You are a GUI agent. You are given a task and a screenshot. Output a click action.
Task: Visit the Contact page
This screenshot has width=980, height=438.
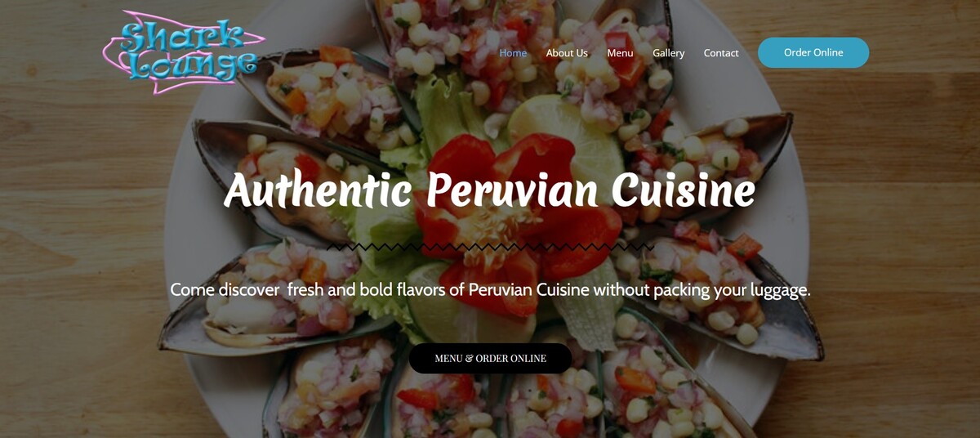[721, 53]
